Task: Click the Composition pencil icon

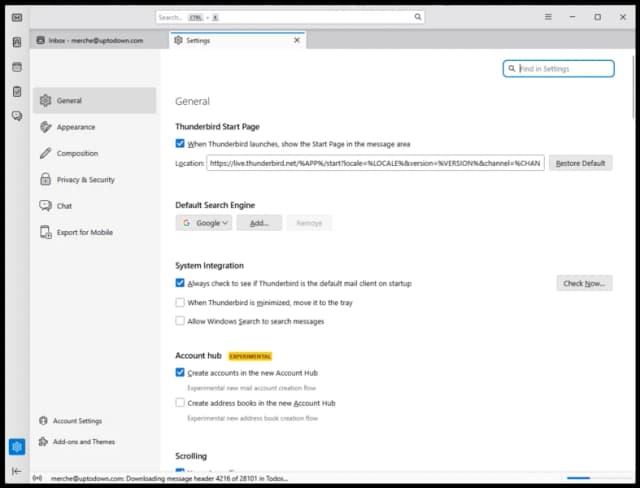Action: point(45,153)
